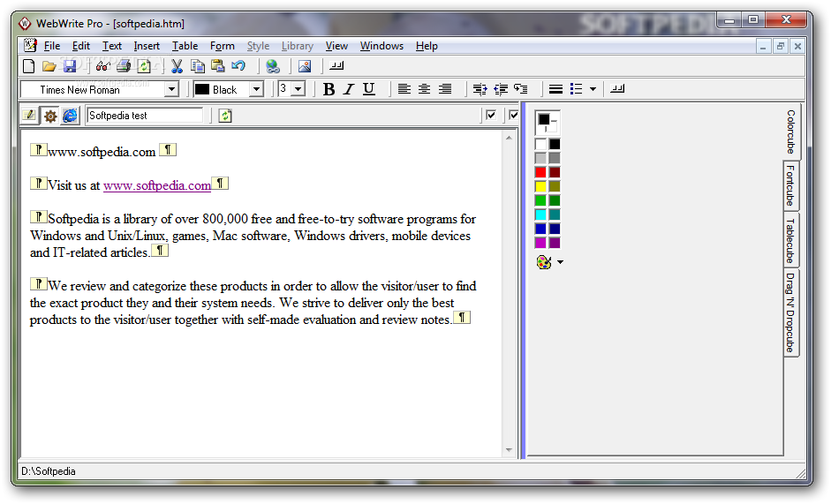Preview in Internet Explorer browser icon

tap(70, 116)
